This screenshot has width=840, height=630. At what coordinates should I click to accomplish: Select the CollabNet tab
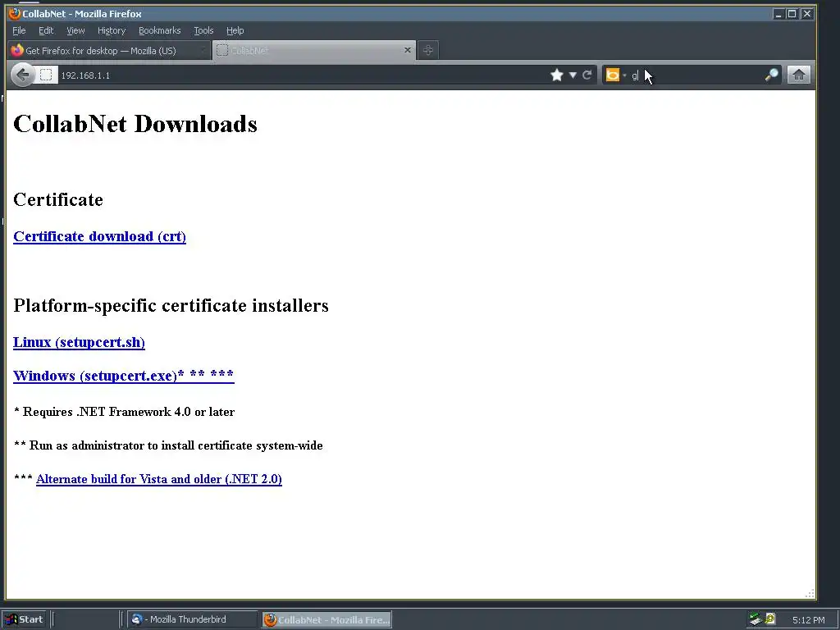pyautogui.click(x=314, y=50)
